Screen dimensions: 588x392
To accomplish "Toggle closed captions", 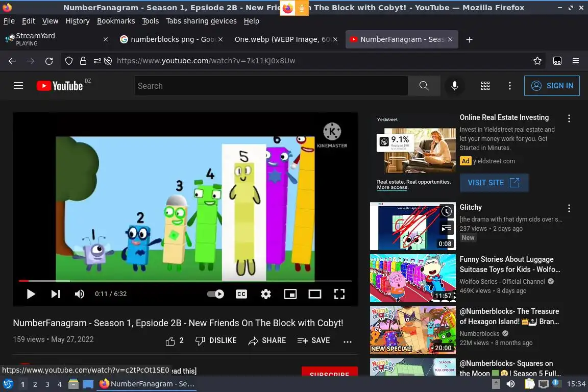I will (x=241, y=294).
